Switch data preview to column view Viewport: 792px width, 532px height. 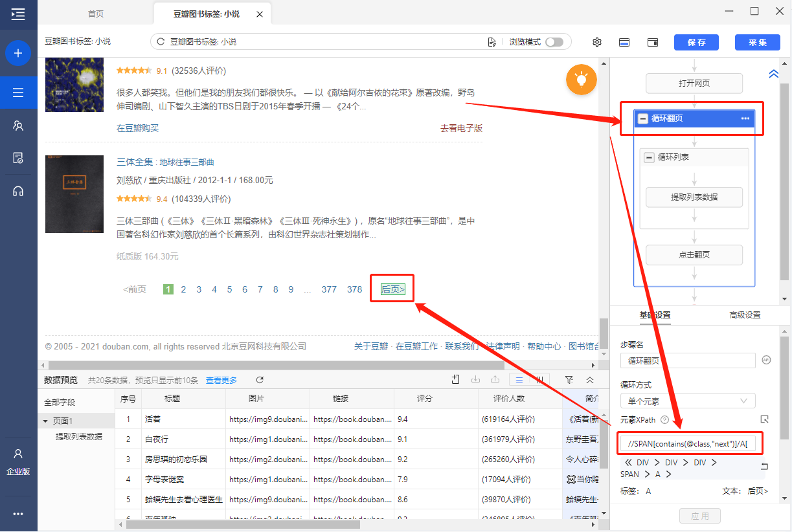[539, 380]
